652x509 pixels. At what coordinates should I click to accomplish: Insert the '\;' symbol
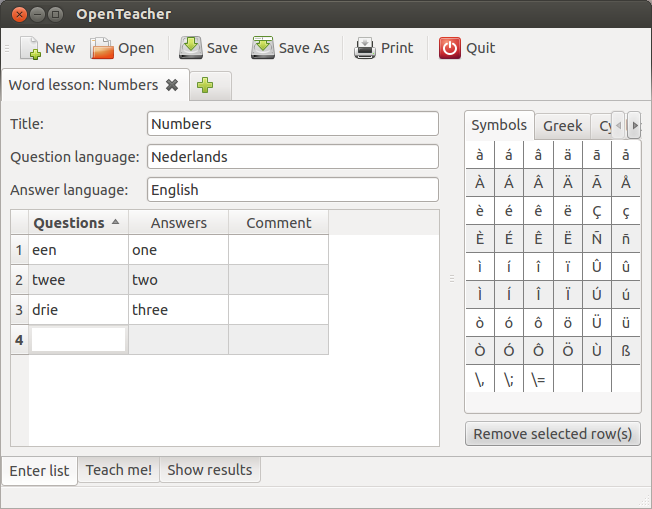click(x=509, y=379)
